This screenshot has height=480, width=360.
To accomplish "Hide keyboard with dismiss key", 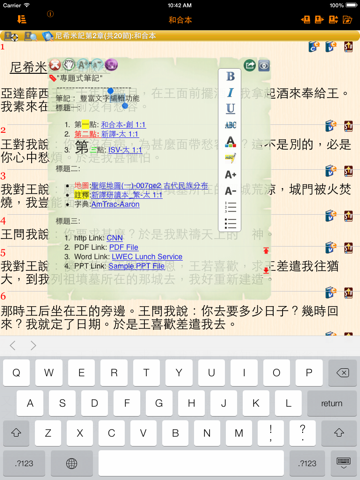I will (343, 463).
